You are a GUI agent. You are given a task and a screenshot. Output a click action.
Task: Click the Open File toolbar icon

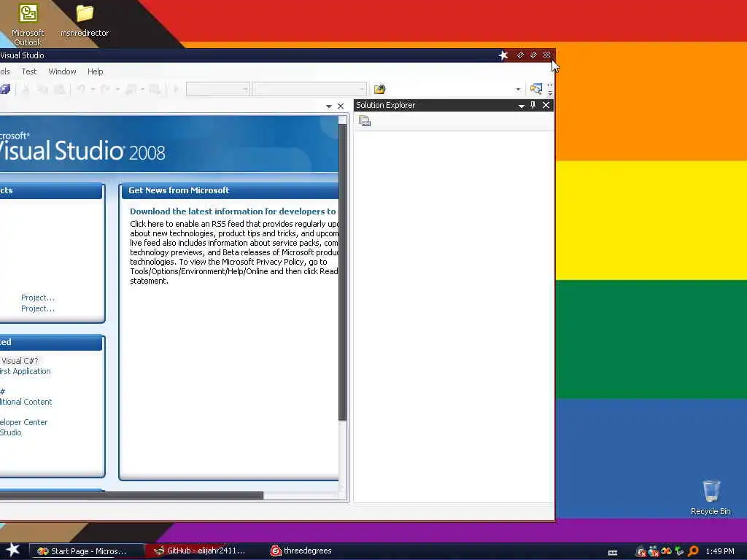379,89
